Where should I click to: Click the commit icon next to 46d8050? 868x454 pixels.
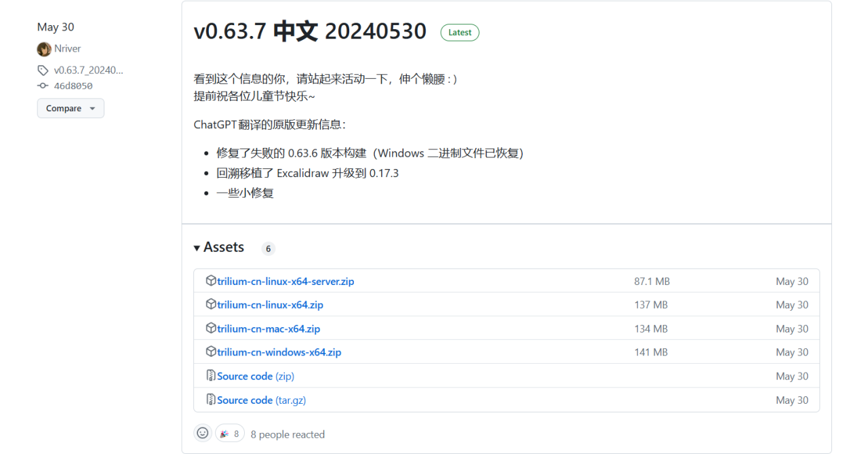tap(42, 86)
